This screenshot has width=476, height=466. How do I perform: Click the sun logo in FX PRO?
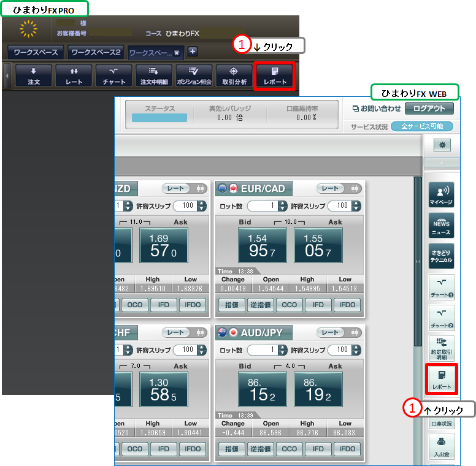click(x=28, y=29)
